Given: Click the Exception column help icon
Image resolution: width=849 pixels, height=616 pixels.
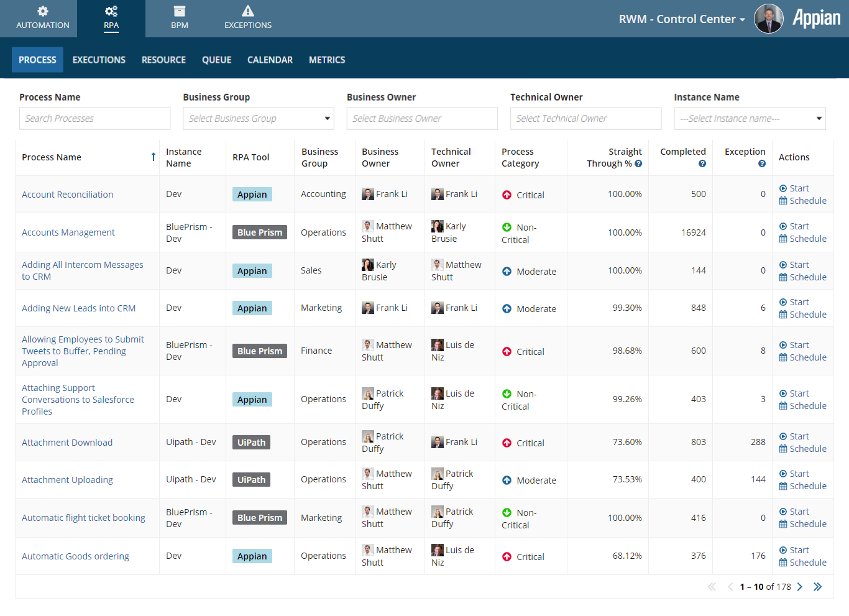Looking at the screenshot, I should 762,163.
